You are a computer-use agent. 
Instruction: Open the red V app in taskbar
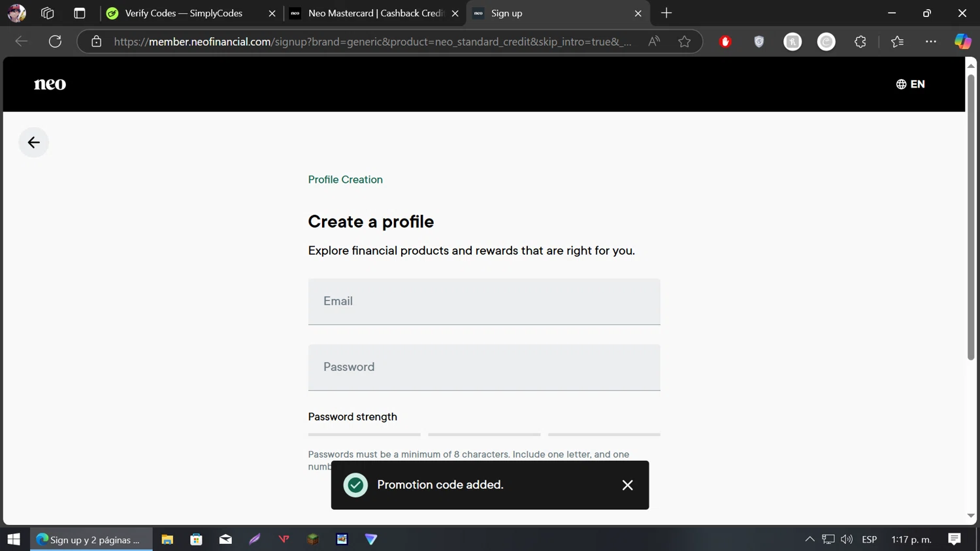pyautogui.click(x=284, y=539)
